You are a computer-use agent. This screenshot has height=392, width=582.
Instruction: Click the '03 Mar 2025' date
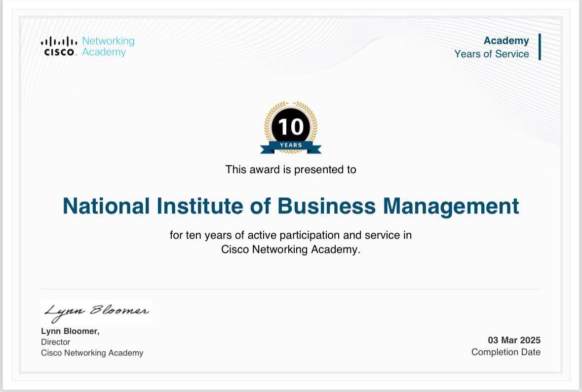pyautogui.click(x=514, y=340)
